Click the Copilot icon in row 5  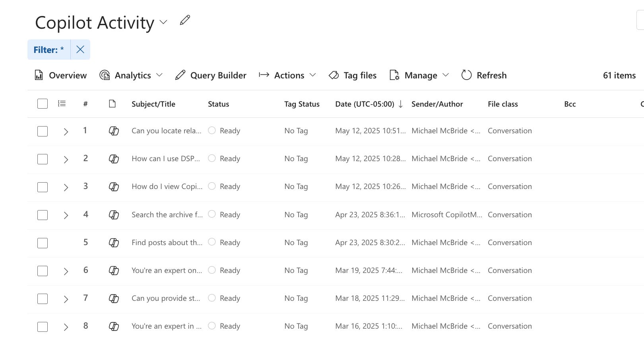[x=114, y=243]
